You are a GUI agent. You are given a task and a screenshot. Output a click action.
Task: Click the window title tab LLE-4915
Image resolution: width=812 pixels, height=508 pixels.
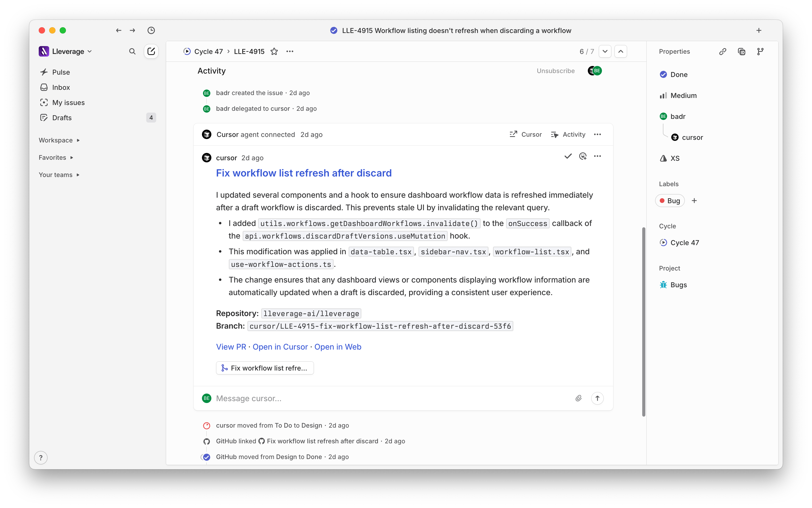pyautogui.click(x=450, y=31)
